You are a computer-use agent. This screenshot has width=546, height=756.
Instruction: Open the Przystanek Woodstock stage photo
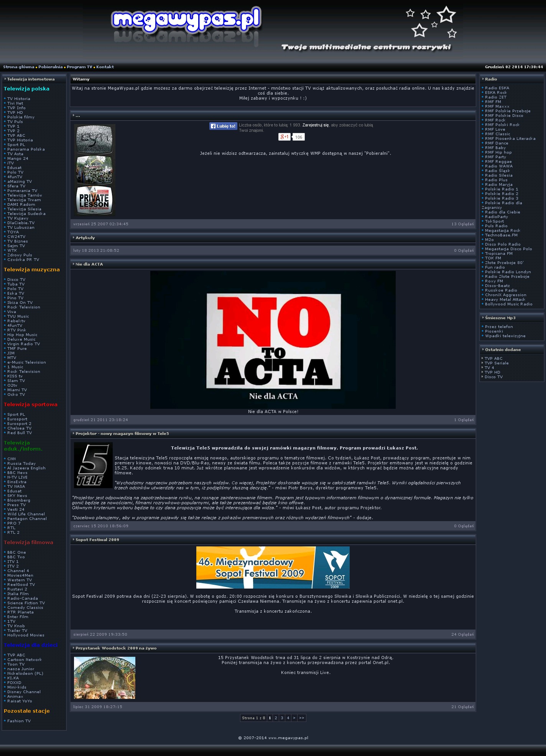click(105, 678)
